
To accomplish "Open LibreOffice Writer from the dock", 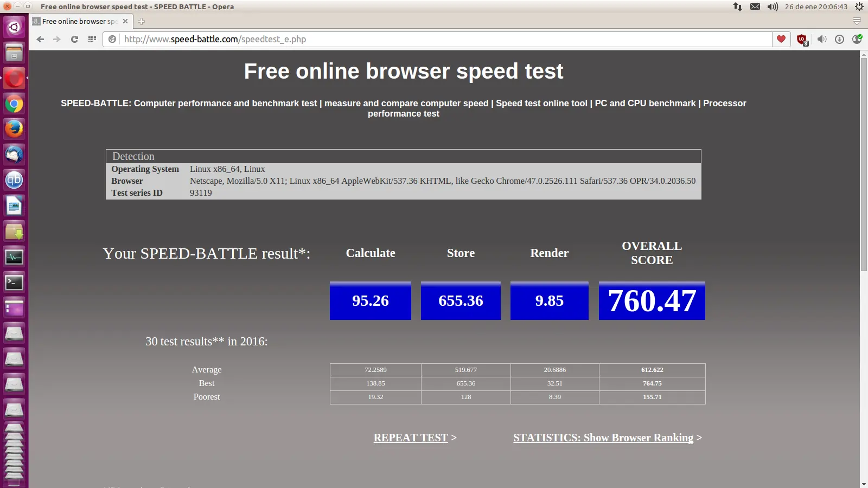I will click(x=14, y=206).
